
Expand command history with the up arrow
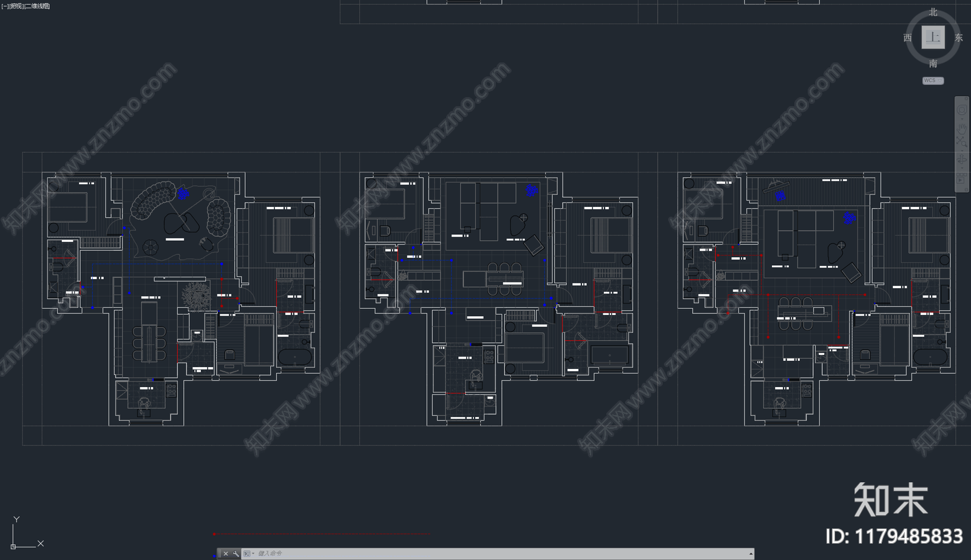(x=751, y=553)
